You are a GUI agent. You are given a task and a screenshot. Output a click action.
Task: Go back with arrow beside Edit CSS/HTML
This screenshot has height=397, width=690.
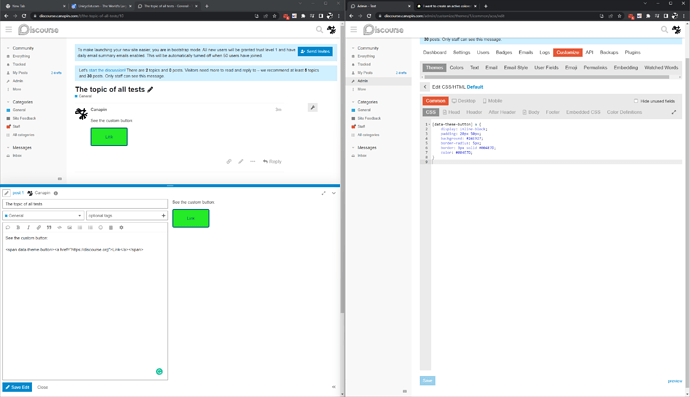coord(425,87)
